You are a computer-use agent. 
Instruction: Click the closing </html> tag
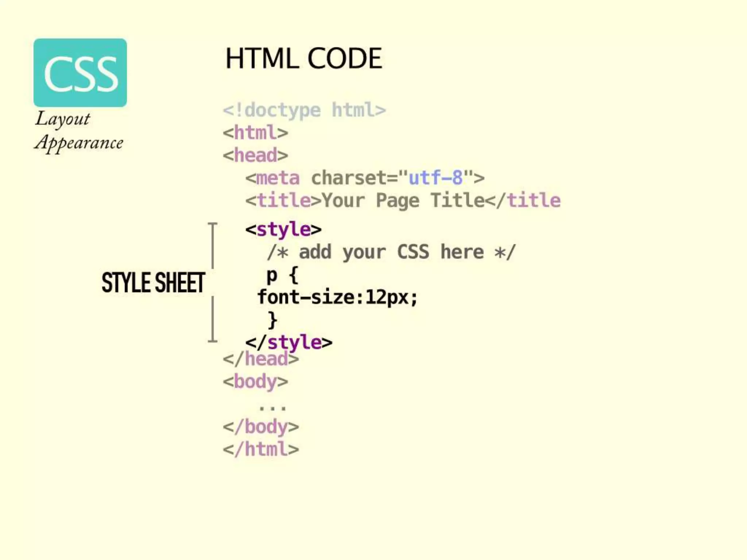coord(261,450)
